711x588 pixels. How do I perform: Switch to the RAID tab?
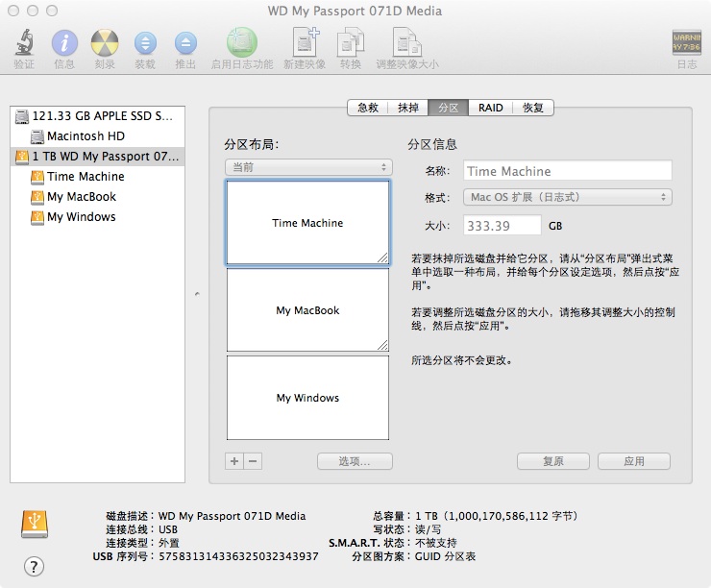coord(491,108)
